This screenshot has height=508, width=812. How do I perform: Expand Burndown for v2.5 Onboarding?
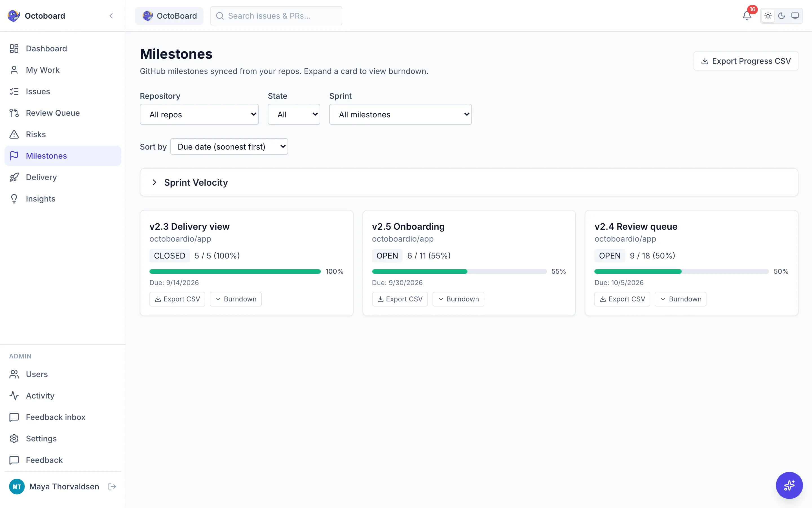(458, 299)
